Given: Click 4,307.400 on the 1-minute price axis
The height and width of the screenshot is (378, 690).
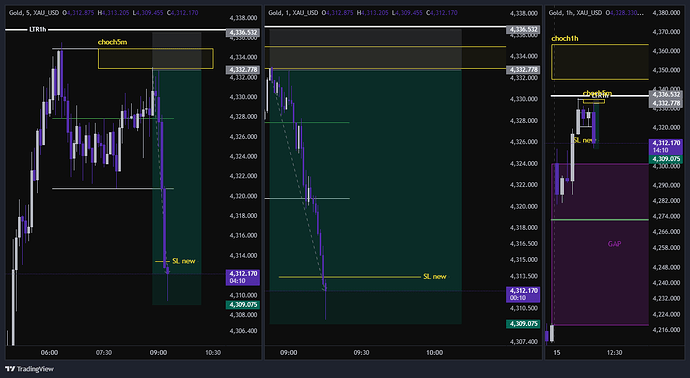Looking at the screenshot, I should click(x=524, y=341).
